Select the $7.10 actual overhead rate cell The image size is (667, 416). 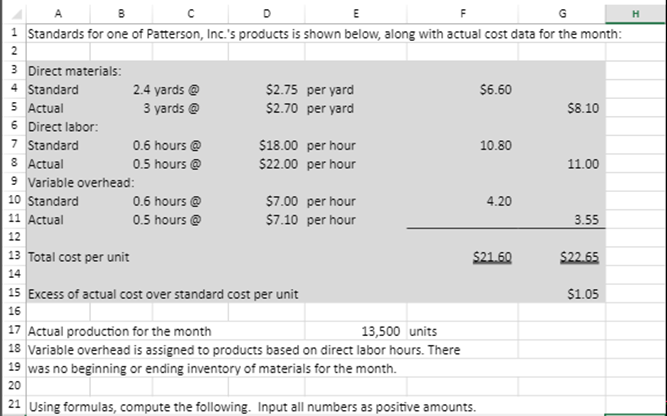266,220
